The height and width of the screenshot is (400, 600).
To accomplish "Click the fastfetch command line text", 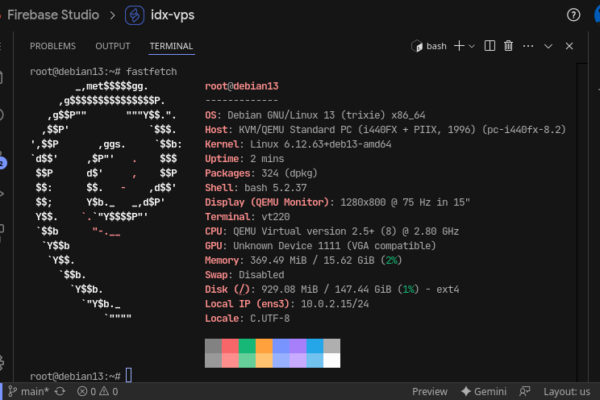I will tap(152, 72).
